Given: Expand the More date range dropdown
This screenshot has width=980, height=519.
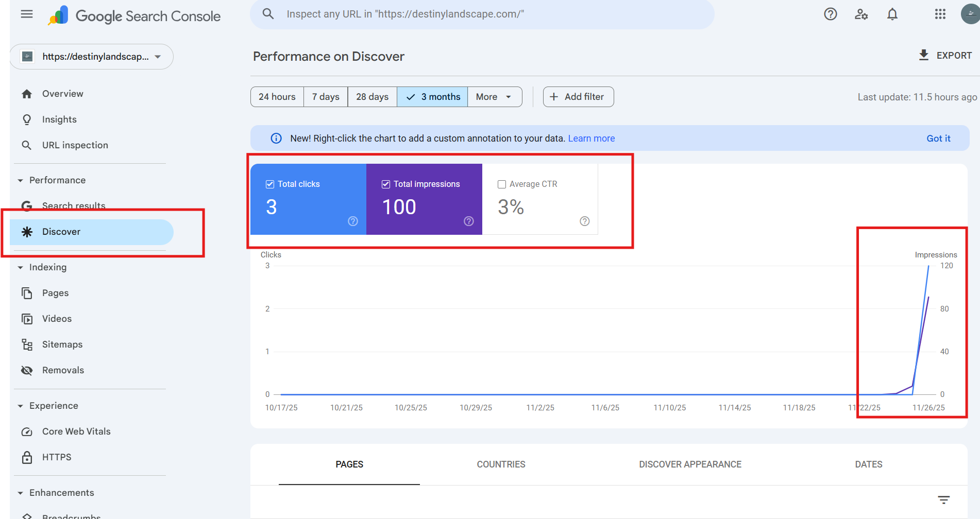Looking at the screenshot, I should pos(494,97).
